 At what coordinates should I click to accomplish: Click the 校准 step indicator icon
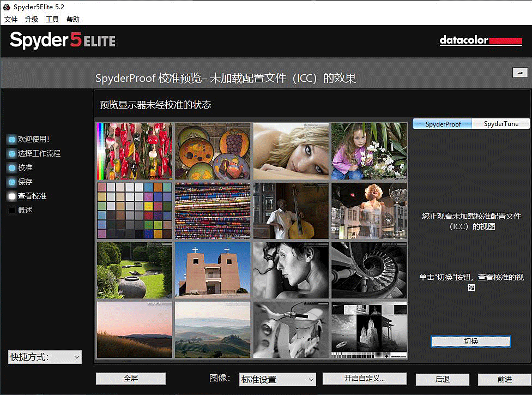click(12, 167)
